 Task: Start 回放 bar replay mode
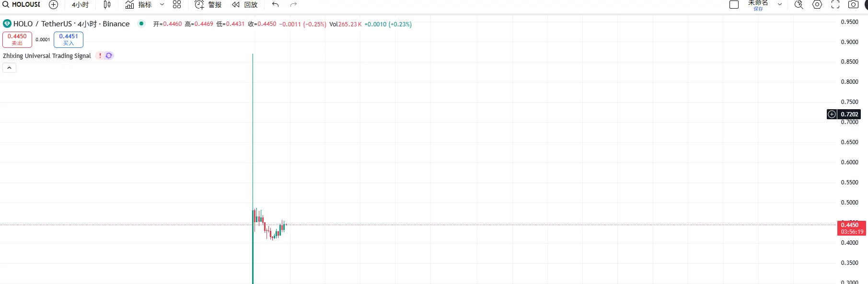point(245,5)
